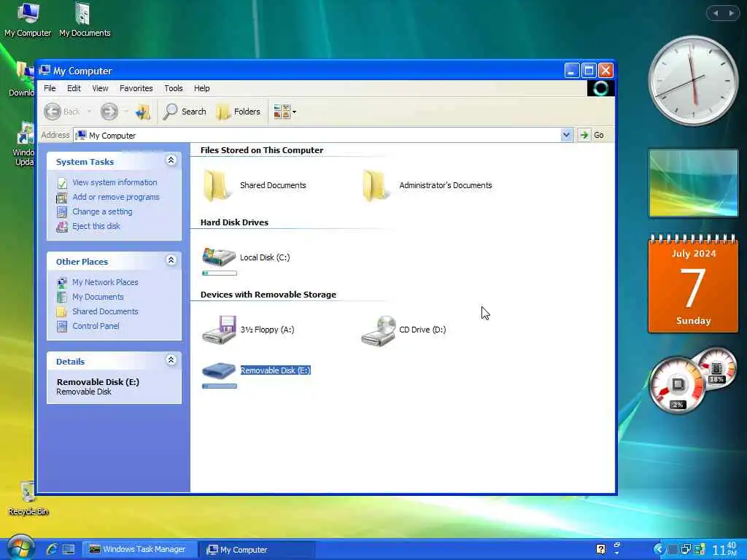The image size is (747, 560).
Task: Click Eject this disk link
Action: point(96,226)
